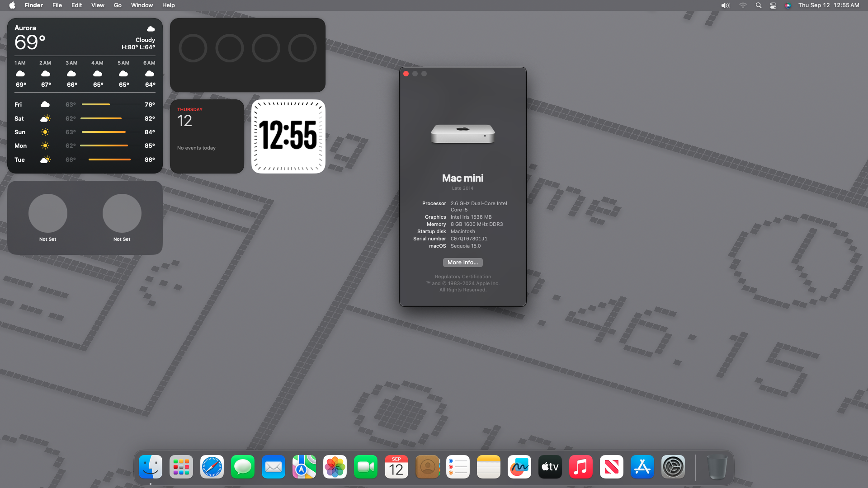
Task: Click the More Info... button
Action: coord(462,263)
